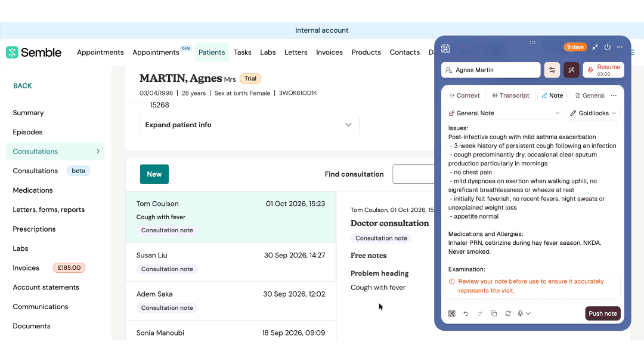Open the Appointments beta menu

point(161,52)
